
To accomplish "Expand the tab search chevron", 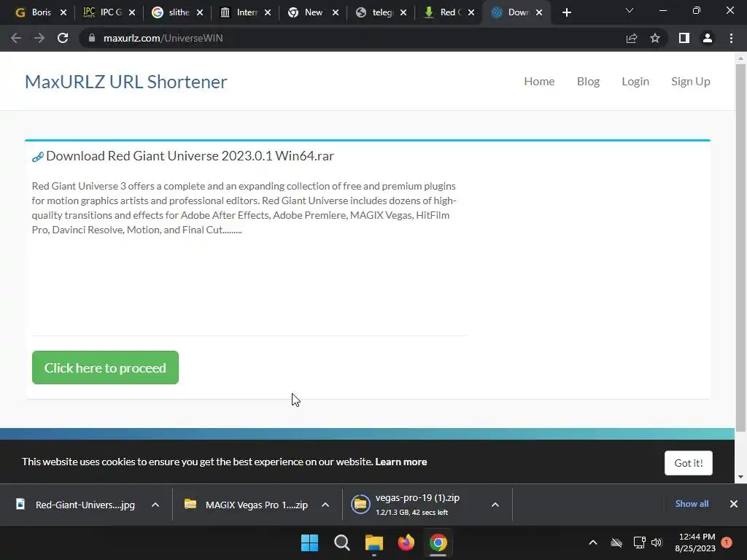I will 630,10.
